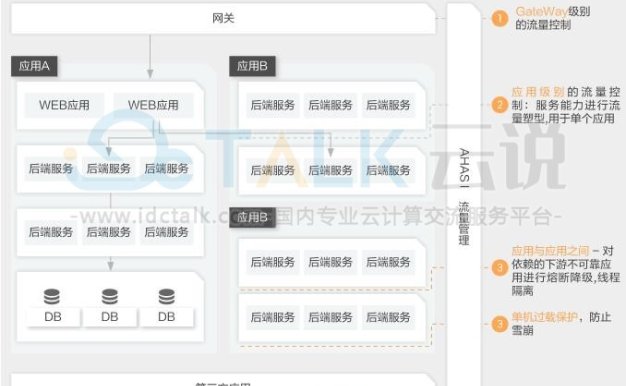Select the leftmost DB label
The height and width of the screenshot is (386, 626).
(x=53, y=317)
